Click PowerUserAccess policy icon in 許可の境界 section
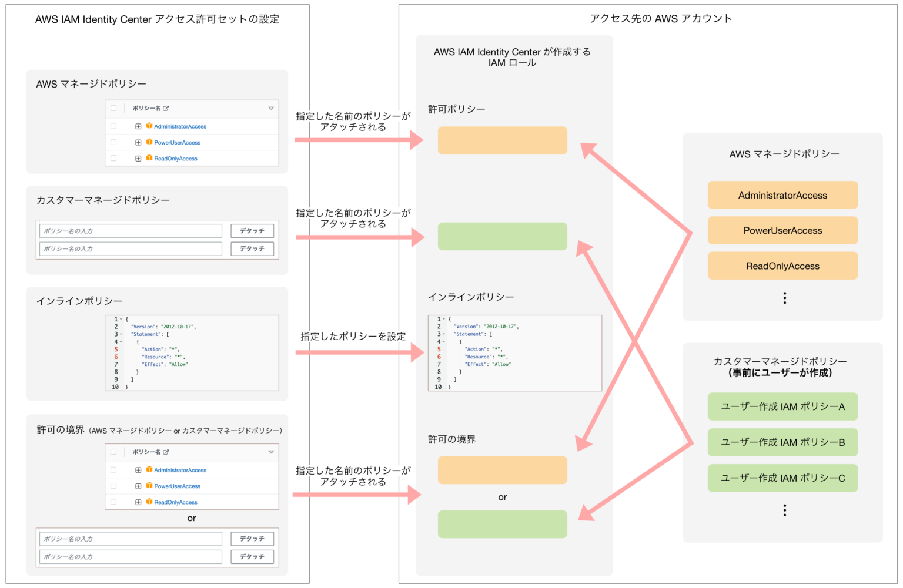 [x=150, y=486]
